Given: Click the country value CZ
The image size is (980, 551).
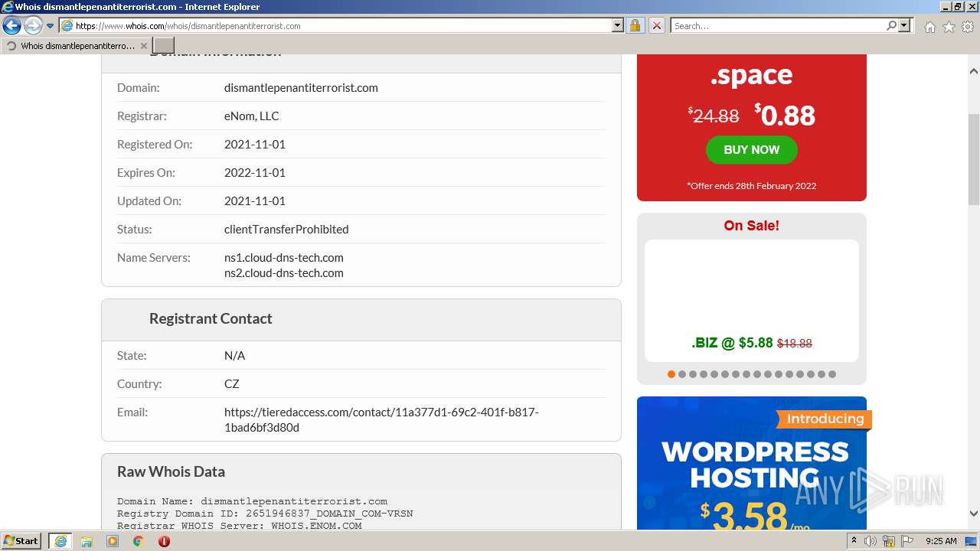Looking at the screenshot, I should (x=232, y=384).
